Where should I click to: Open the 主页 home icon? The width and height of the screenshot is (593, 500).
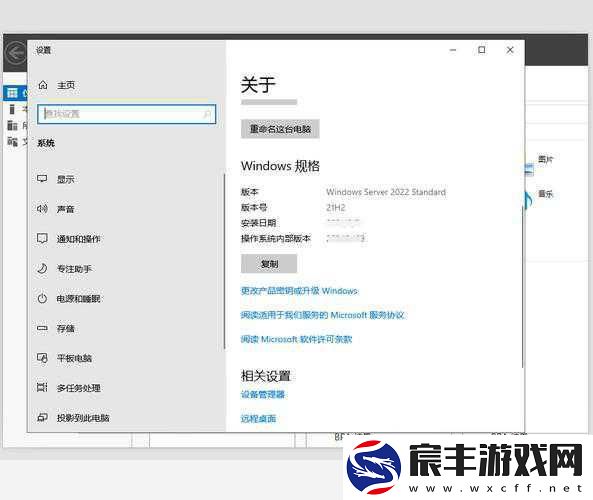(x=43, y=85)
